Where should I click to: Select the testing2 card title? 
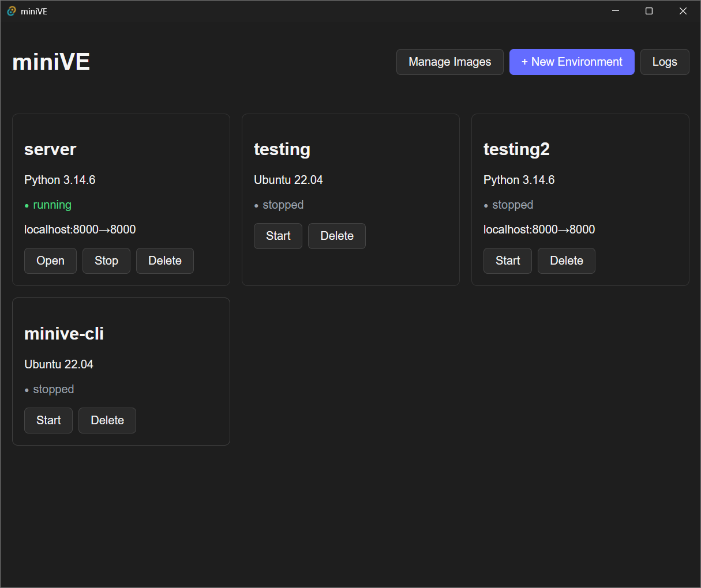coord(516,149)
